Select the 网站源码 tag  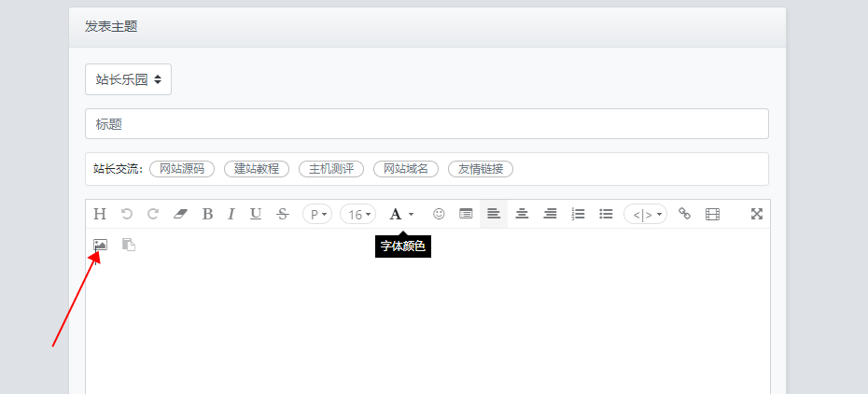(x=182, y=169)
